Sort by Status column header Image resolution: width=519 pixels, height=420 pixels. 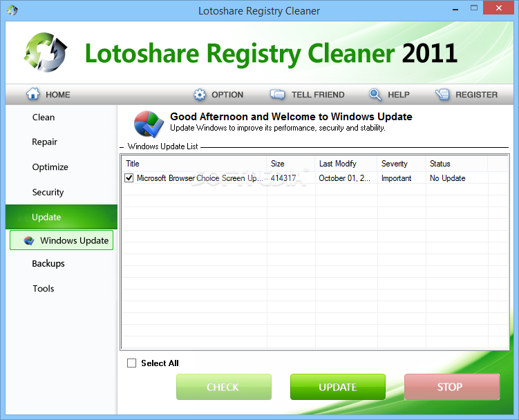pos(456,164)
